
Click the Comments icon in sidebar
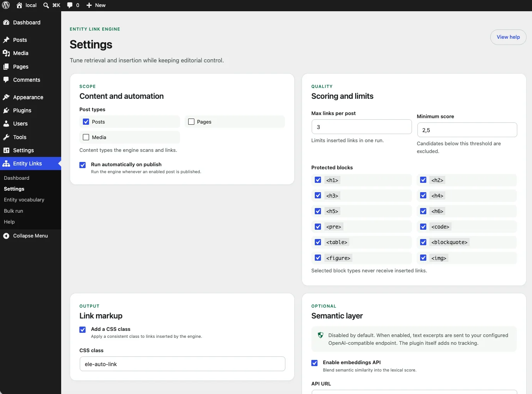pyautogui.click(x=6, y=80)
